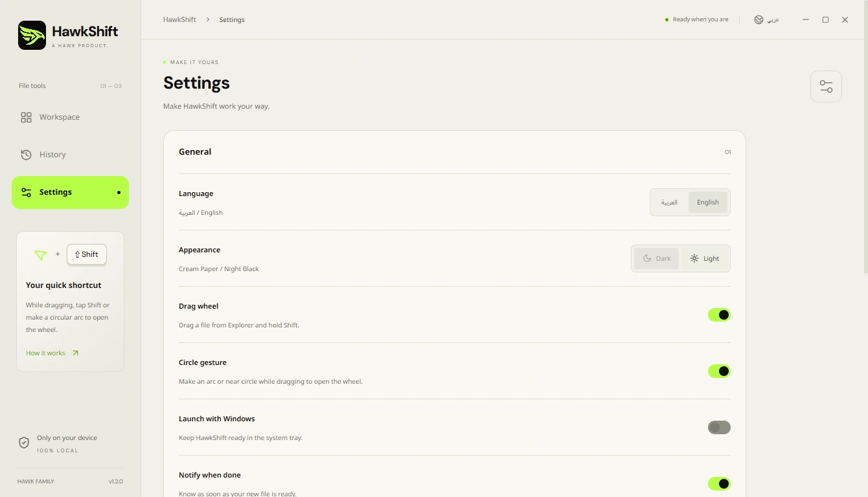This screenshot has height=497, width=868.
Task: Click the Shift key shortcut button
Action: (87, 254)
